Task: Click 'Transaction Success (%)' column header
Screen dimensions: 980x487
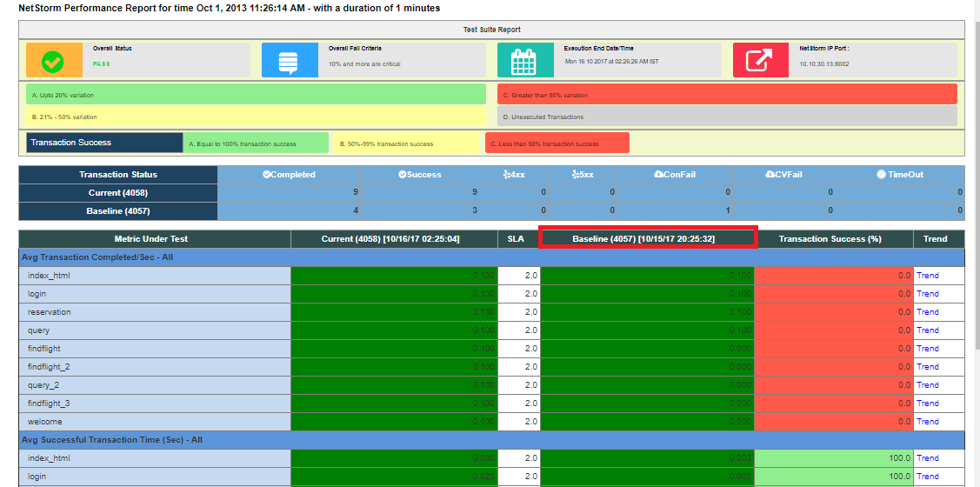Action: click(x=835, y=239)
